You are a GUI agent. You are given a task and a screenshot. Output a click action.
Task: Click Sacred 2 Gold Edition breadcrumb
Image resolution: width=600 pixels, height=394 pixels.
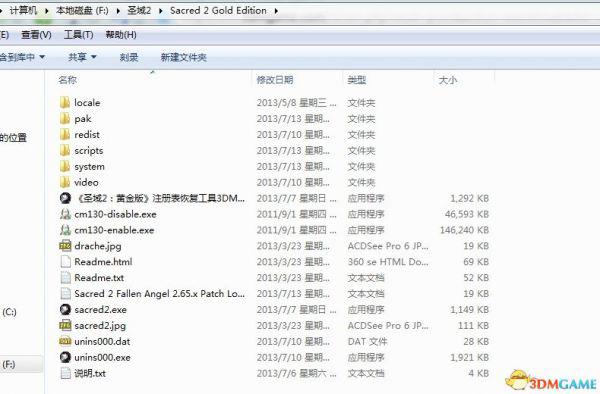click(x=218, y=11)
